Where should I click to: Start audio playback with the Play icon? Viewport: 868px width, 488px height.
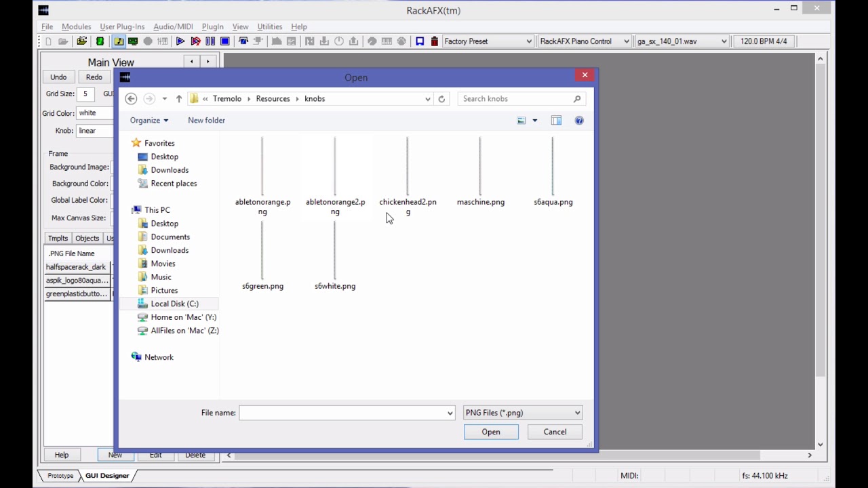click(180, 41)
